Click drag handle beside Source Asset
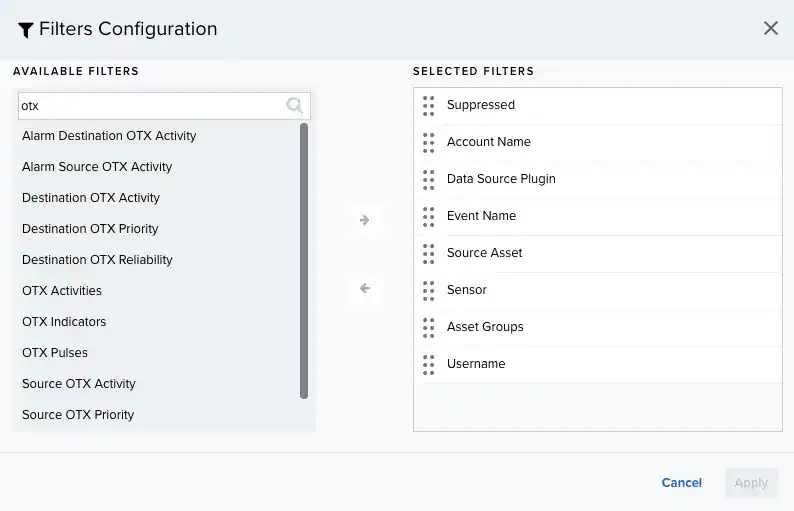The width and height of the screenshot is (794, 511). 429,253
